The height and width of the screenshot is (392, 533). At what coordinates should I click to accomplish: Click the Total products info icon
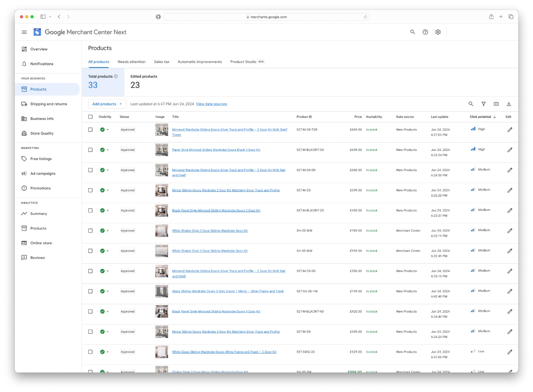(x=116, y=76)
